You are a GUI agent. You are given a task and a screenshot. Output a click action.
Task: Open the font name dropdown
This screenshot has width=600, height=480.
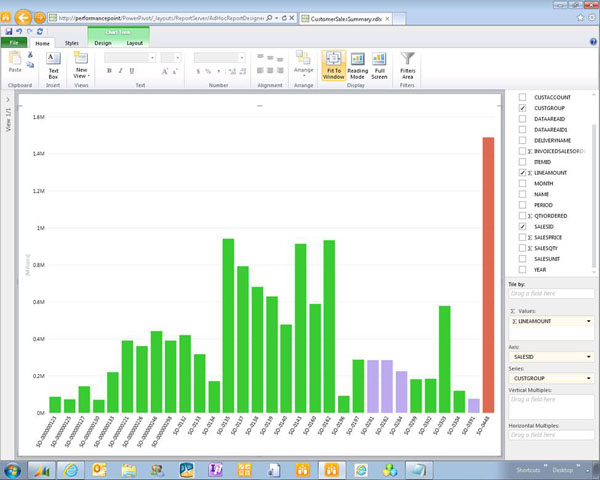[152, 58]
